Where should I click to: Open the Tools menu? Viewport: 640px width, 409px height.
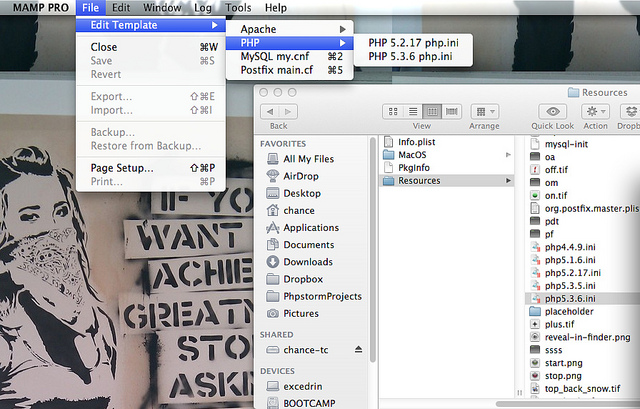[x=238, y=8]
